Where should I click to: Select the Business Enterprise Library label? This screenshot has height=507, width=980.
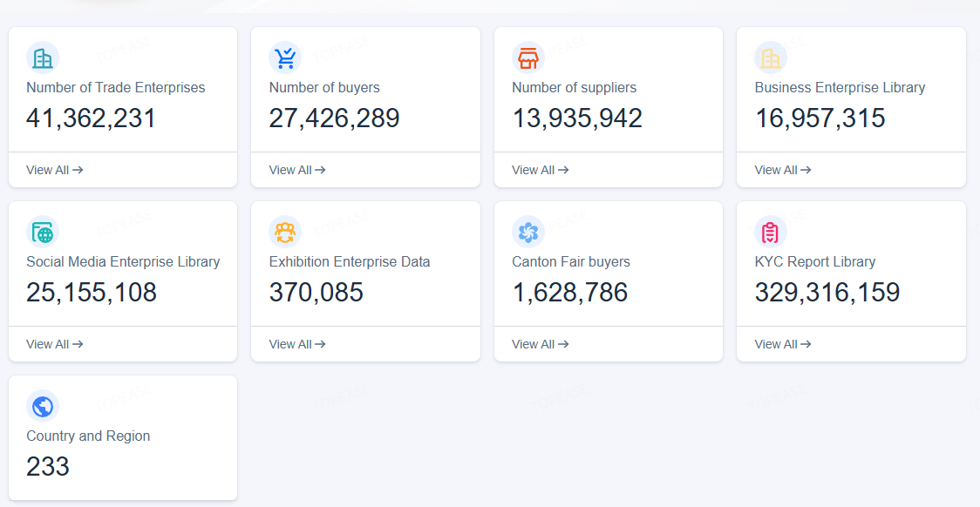coord(840,87)
